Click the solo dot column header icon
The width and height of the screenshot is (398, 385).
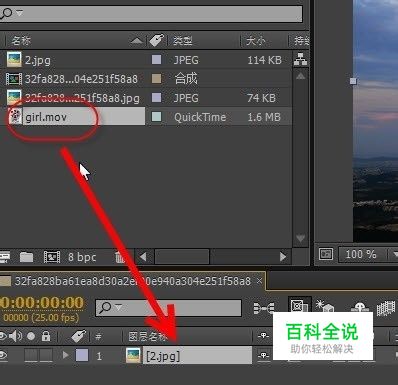point(31,336)
